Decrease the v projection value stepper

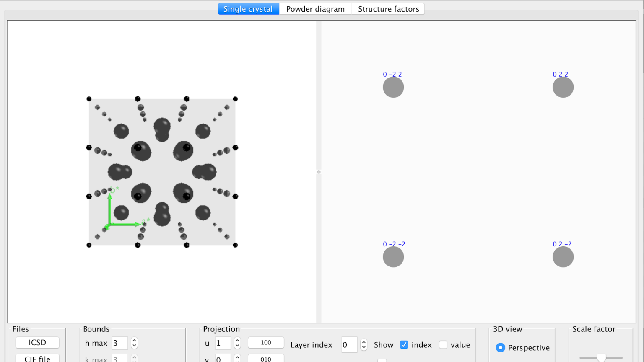point(237,360)
